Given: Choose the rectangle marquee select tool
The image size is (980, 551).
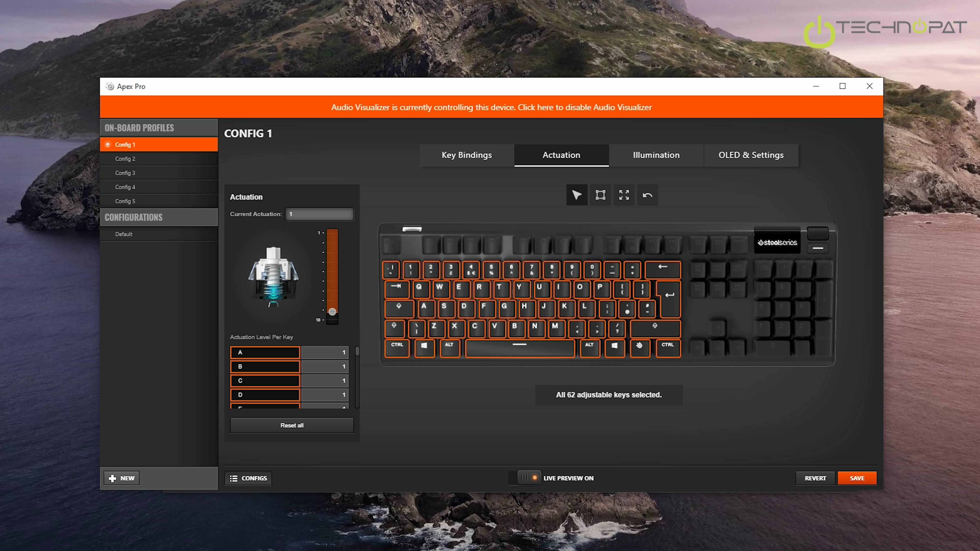Looking at the screenshot, I should pos(600,195).
